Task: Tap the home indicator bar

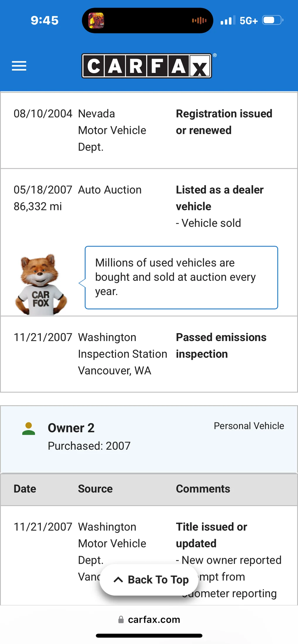Action: pos(149,636)
